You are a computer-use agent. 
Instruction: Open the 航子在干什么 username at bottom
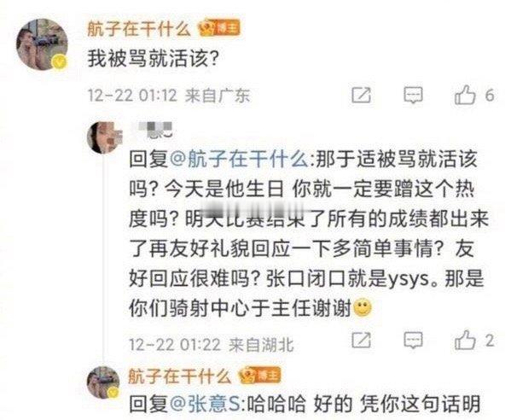point(179,376)
